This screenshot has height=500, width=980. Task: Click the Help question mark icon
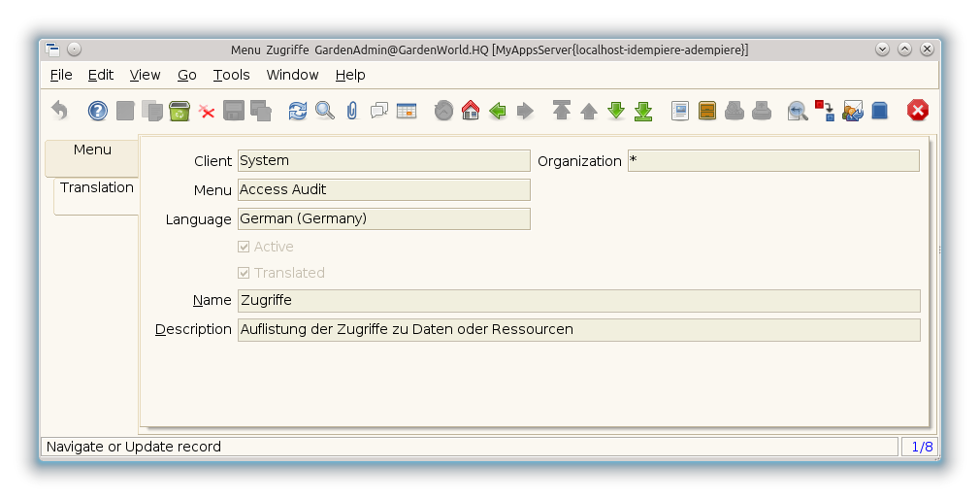98,111
